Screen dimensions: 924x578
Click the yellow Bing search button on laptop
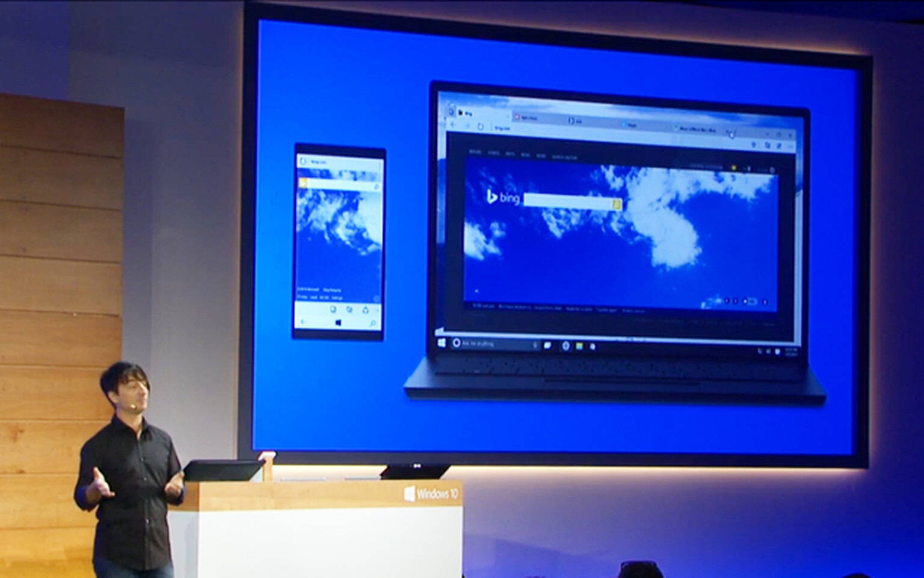(617, 205)
